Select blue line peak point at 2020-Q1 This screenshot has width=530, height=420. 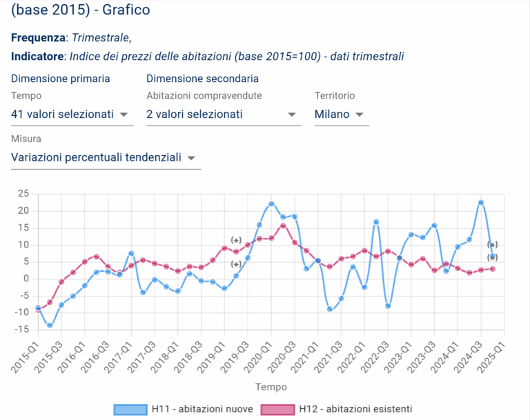[x=271, y=204]
